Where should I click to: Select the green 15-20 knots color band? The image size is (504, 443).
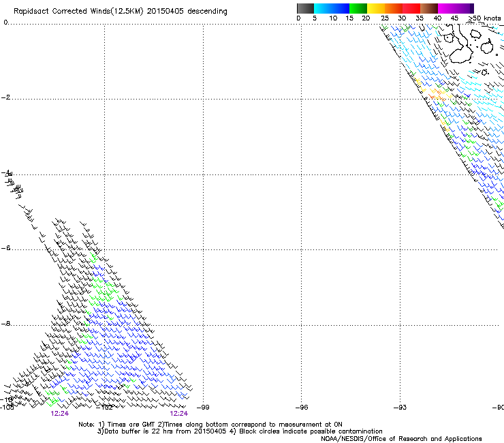pos(358,8)
